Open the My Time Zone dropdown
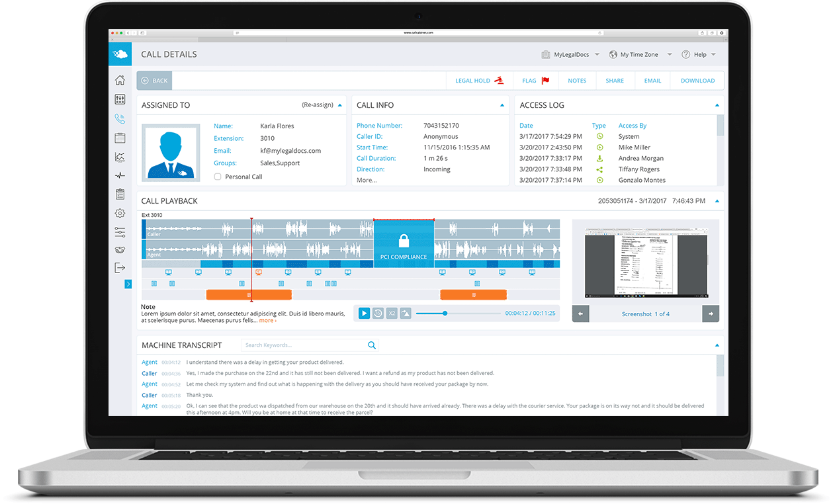Screen dimensions: 833x504 [640, 55]
